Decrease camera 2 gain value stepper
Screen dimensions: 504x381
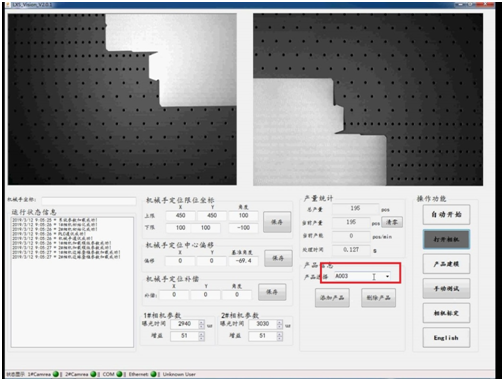pyautogui.click(x=279, y=338)
